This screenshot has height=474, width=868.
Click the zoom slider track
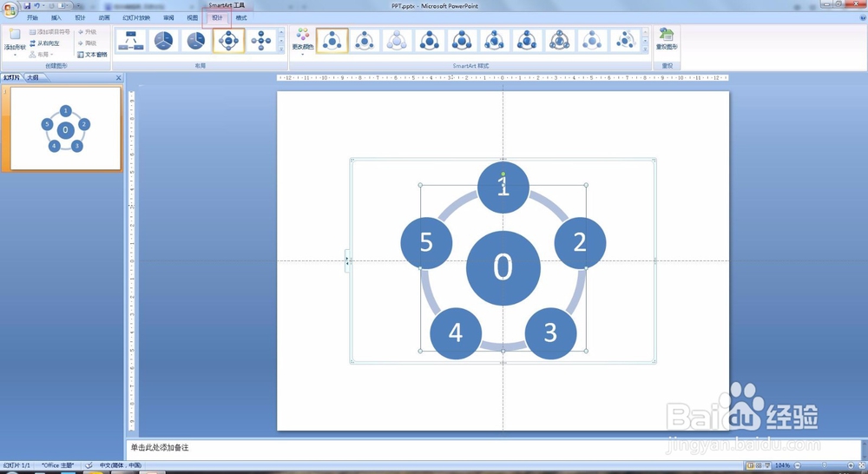(x=825, y=465)
